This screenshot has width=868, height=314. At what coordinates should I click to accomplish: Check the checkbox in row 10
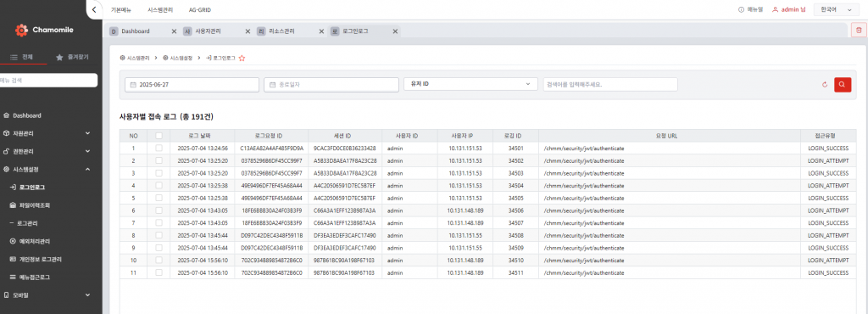coord(159,261)
